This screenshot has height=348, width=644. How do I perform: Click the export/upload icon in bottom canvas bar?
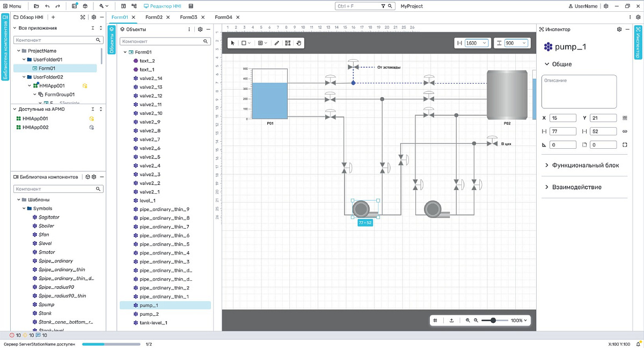(x=451, y=321)
